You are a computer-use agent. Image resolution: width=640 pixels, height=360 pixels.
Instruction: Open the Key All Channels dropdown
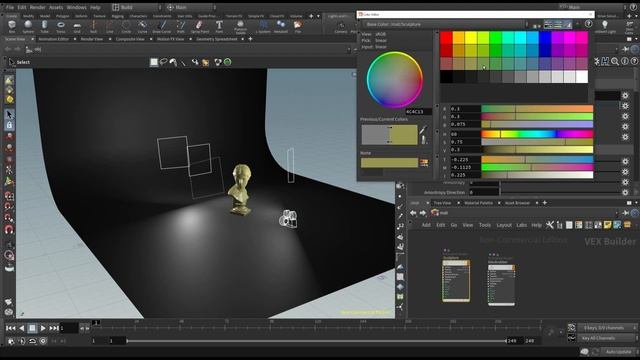[x=608, y=338]
